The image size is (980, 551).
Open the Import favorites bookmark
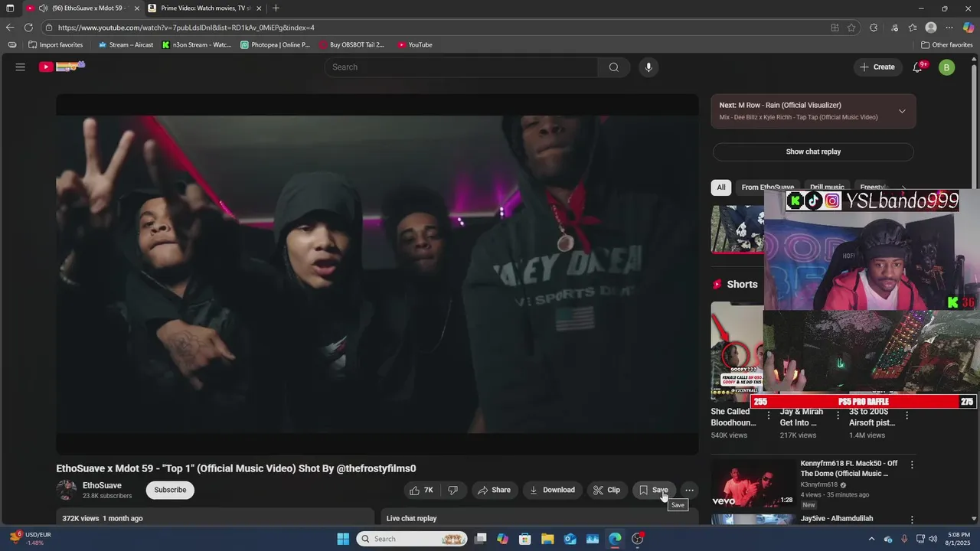[56, 45]
